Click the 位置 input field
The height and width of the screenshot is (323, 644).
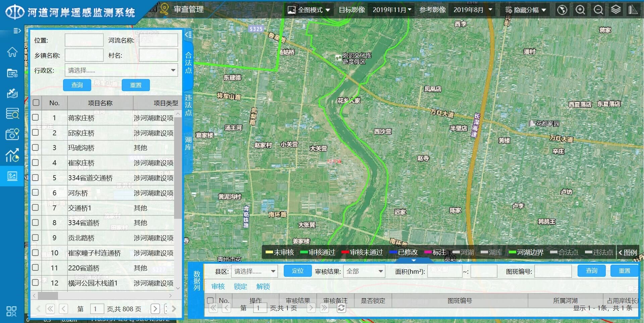click(x=84, y=40)
